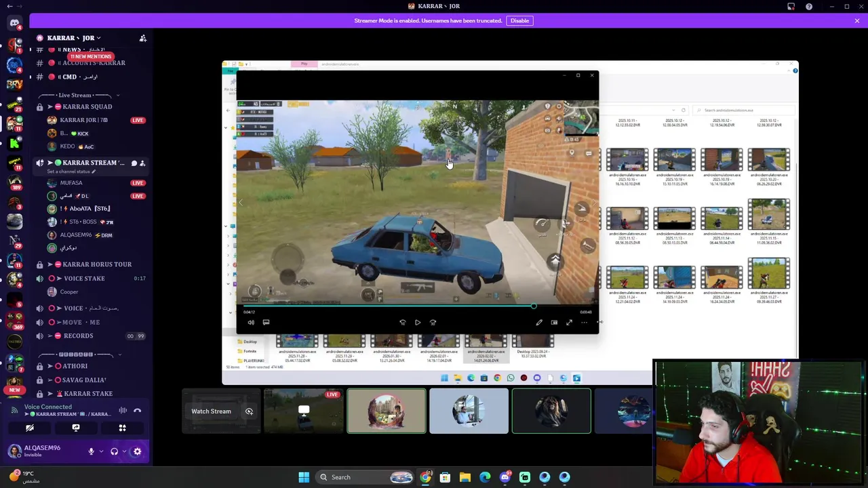
Task: Click NEW servers pill in server list
Action: [x=14, y=390]
